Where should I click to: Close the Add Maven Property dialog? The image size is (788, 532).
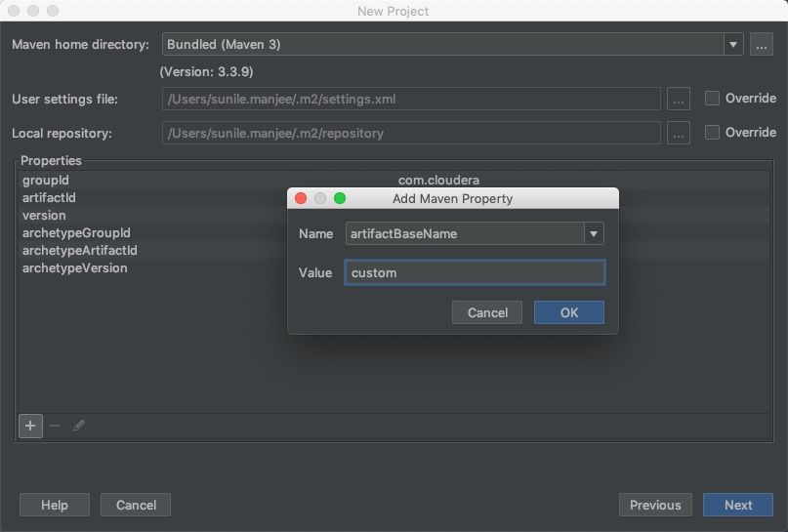pyautogui.click(x=301, y=198)
